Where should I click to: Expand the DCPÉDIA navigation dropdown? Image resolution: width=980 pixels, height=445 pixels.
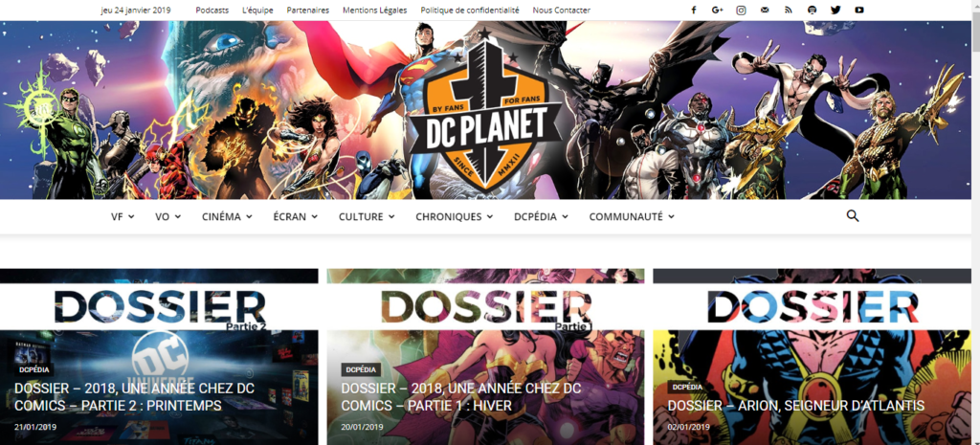click(x=541, y=217)
